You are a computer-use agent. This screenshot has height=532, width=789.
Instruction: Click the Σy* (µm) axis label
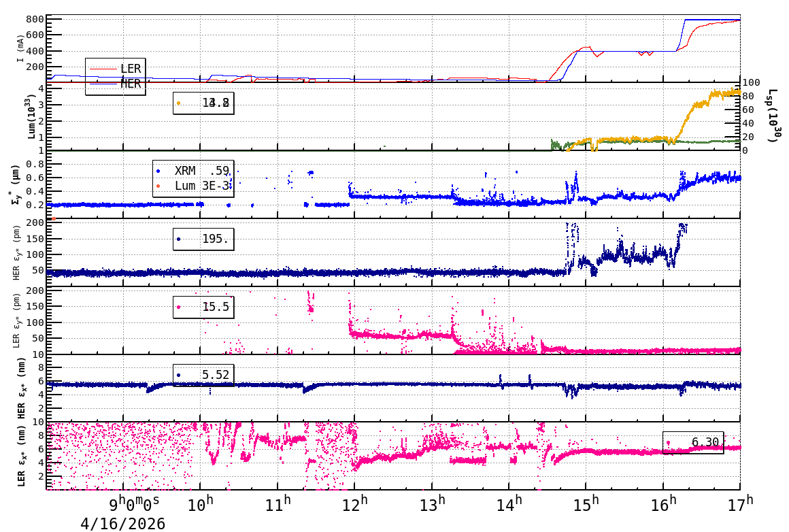(15, 184)
